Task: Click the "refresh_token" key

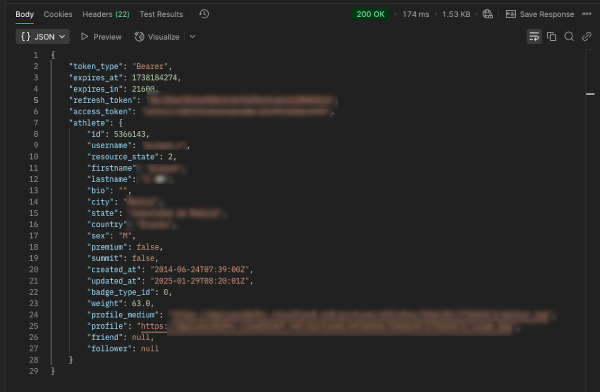Action: click(x=103, y=100)
